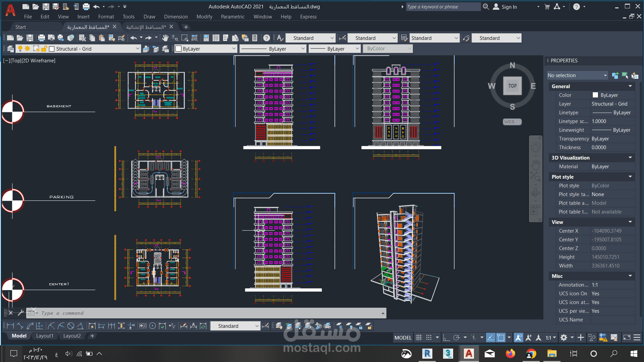
Task: Click the Zoom Realtime icon
Action: point(175,38)
